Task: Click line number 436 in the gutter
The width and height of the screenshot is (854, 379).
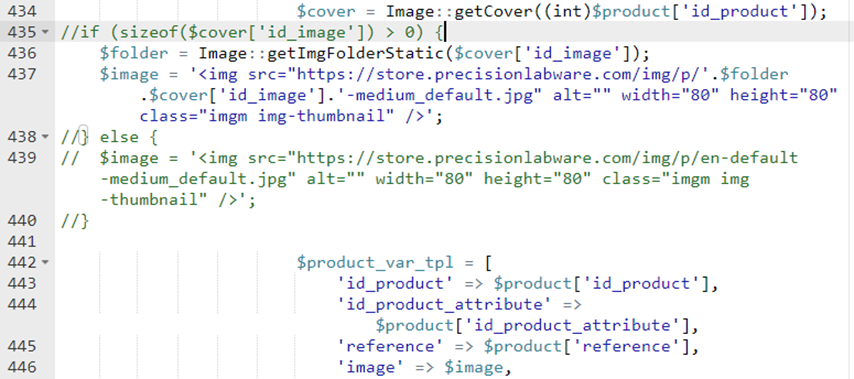Action: click(x=22, y=53)
